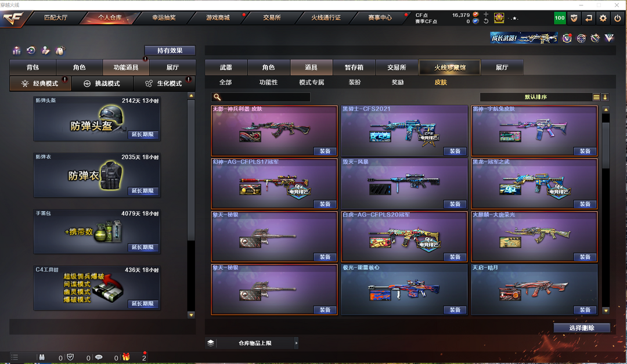Open the shield badge icon in top bar
The image size is (627, 364).
pos(574,18)
